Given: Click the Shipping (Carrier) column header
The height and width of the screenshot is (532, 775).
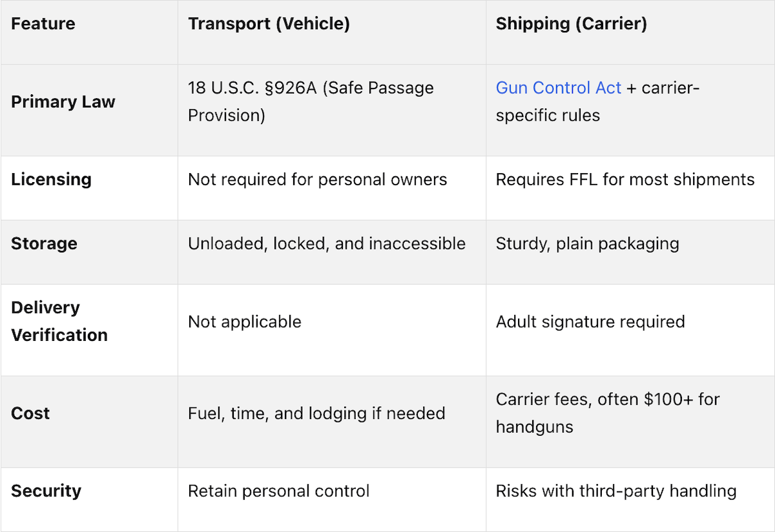Looking at the screenshot, I should click(571, 25).
